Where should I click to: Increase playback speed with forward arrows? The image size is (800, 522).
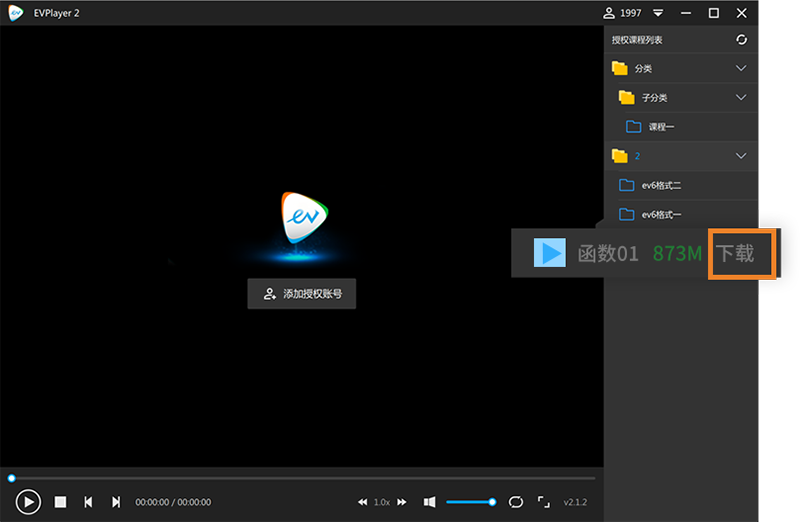coord(402,502)
